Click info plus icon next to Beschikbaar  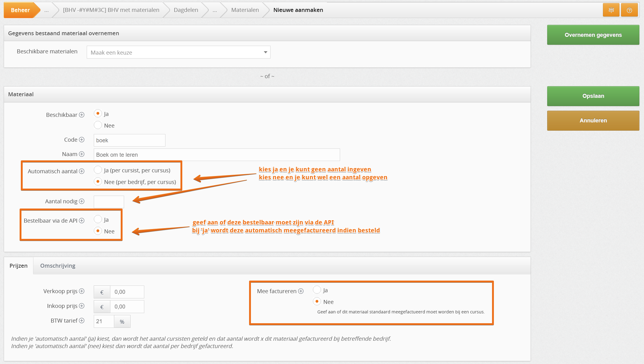(x=81, y=115)
